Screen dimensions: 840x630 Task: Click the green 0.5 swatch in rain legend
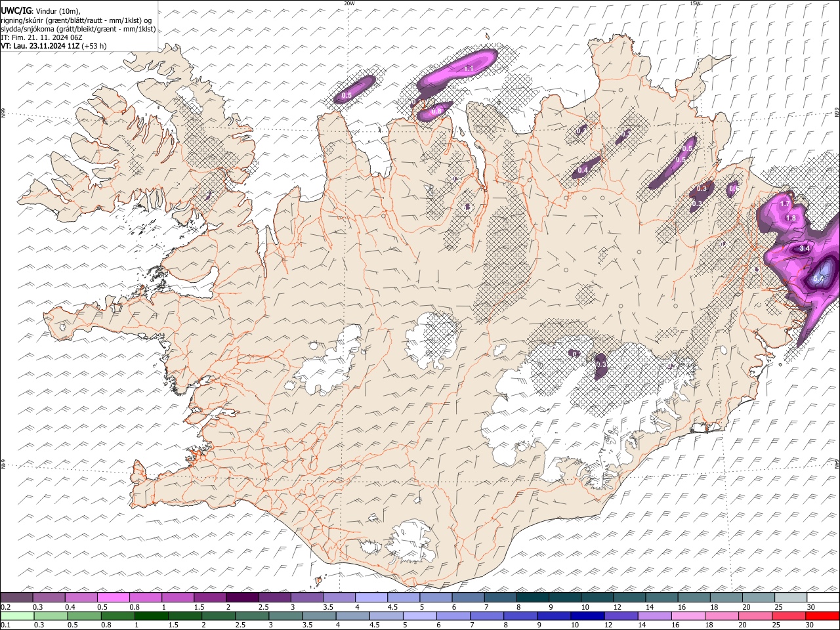[x=84, y=616]
